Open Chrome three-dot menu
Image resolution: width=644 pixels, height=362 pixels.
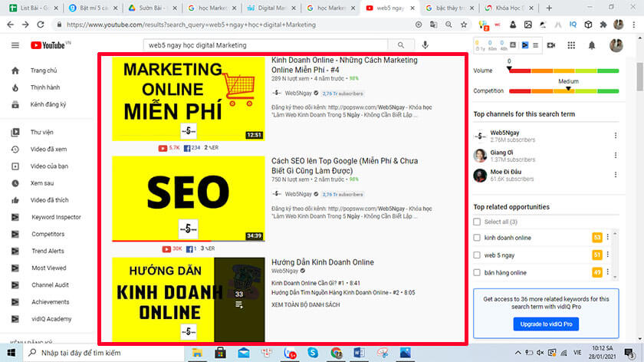pyautogui.click(x=634, y=25)
